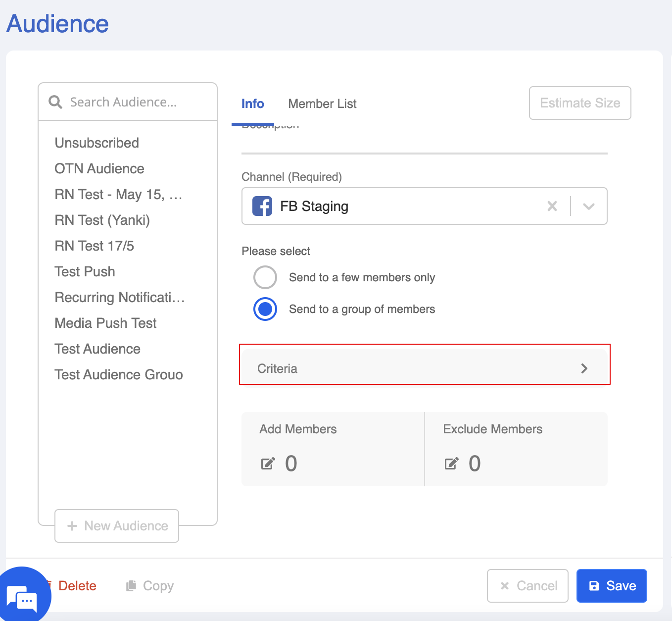Select the RN Test (Yanki) audience
Viewport: 672px width, 621px height.
coord(102,220)
